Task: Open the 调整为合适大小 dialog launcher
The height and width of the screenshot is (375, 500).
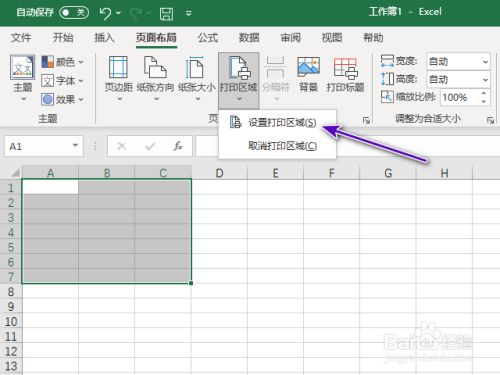Action: click(x=490, y=120)
